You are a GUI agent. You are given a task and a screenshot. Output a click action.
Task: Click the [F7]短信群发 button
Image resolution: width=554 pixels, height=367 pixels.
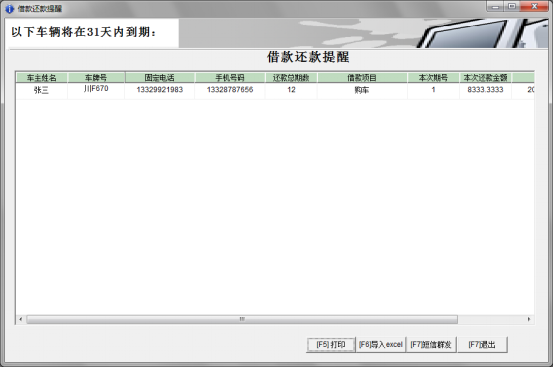[x=431, y=344]
